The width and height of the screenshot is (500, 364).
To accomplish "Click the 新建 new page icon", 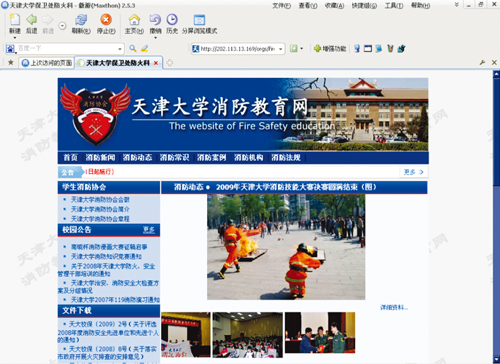I will click(x=15, y=20).
